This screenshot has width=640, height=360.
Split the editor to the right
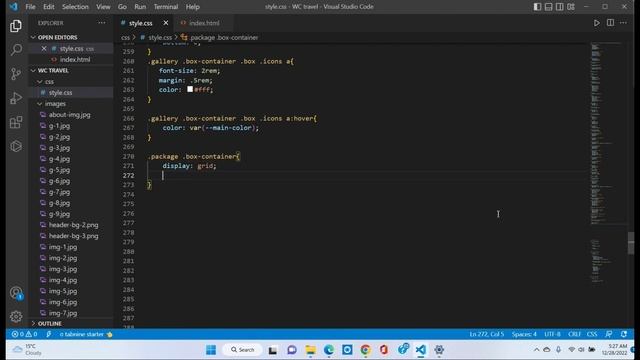[x=610, y=23]
